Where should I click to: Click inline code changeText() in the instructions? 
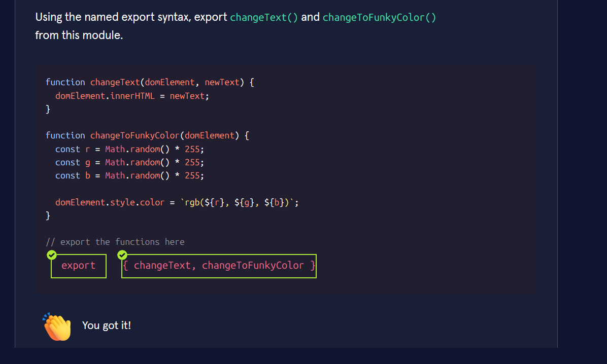point(264,17)
